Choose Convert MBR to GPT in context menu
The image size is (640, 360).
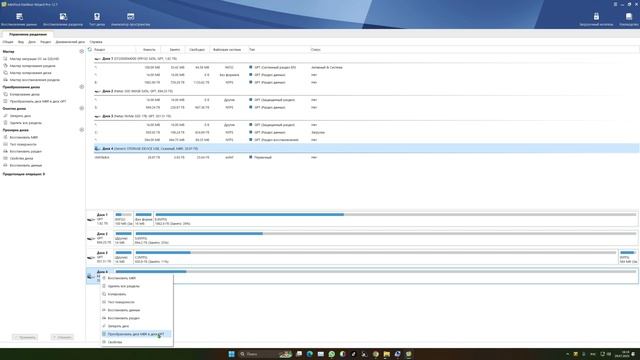[x=137, y=334]
